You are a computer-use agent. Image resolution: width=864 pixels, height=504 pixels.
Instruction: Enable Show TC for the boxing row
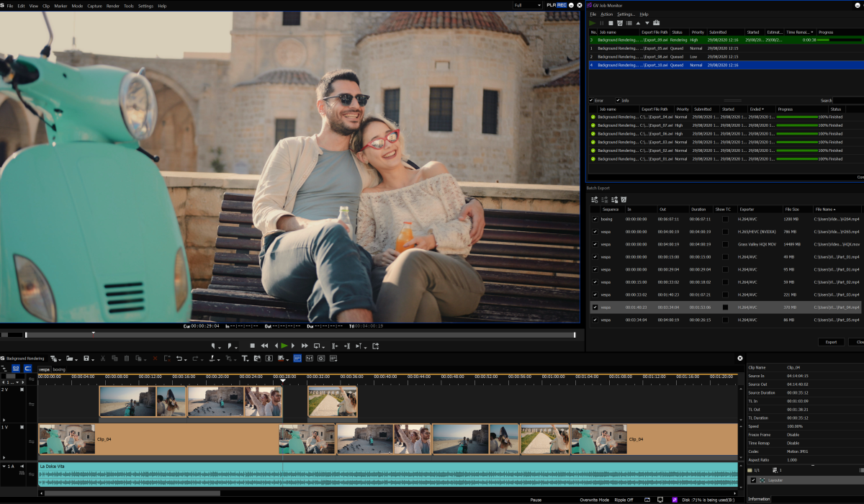coord(725,219)
